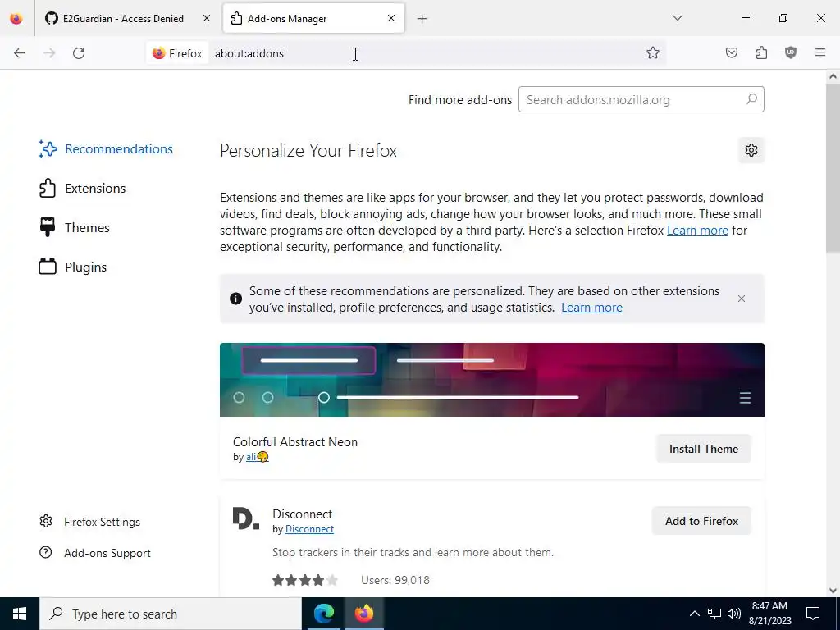Open the add-ons tools gear menu
This screenshot has width=840, height=630.
(x=751, y=150)
